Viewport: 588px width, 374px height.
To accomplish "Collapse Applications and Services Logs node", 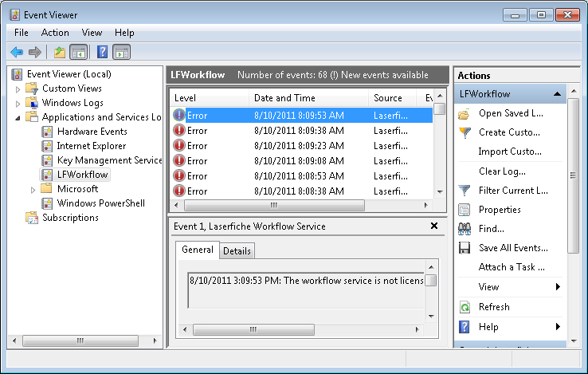I will [x=18, y=117].
